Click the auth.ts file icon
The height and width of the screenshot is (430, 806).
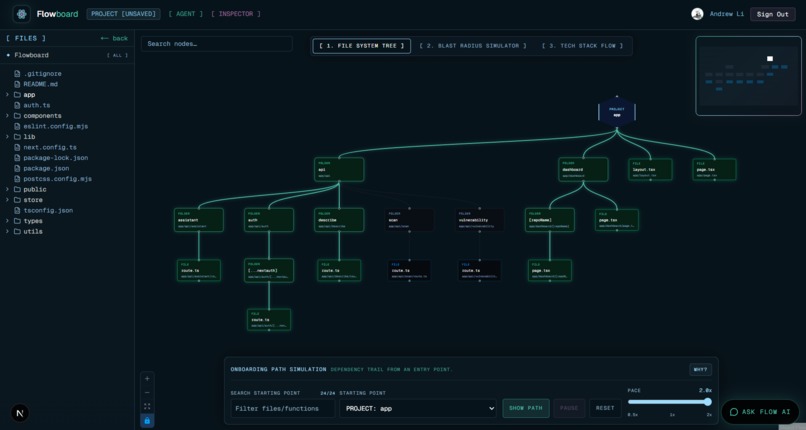pyautogui.click(x=17, y=105)
